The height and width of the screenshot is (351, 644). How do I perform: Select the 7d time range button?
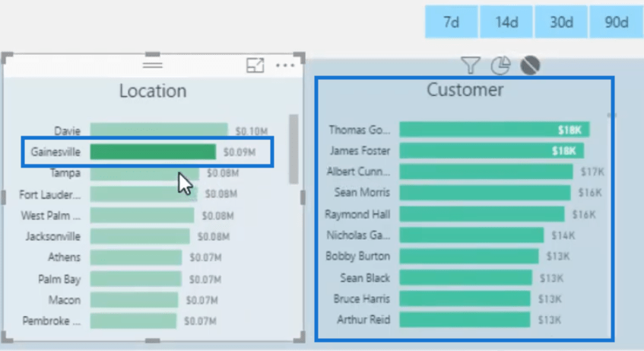click(x=451, y=22)
